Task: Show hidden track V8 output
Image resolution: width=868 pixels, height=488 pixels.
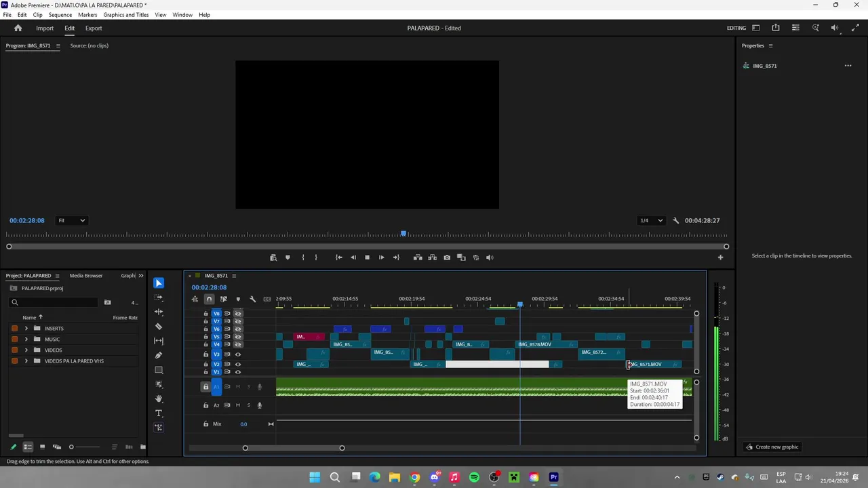Action: coord(237,314)
